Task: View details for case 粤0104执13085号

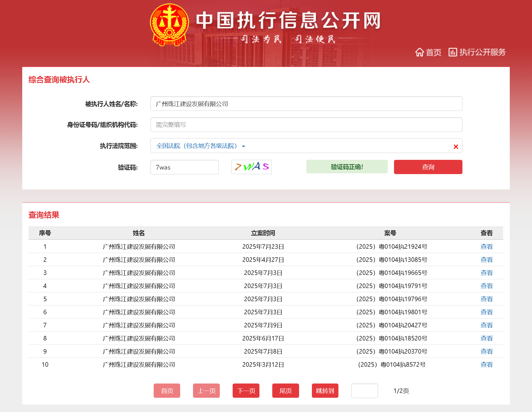Action: (487, 260)
